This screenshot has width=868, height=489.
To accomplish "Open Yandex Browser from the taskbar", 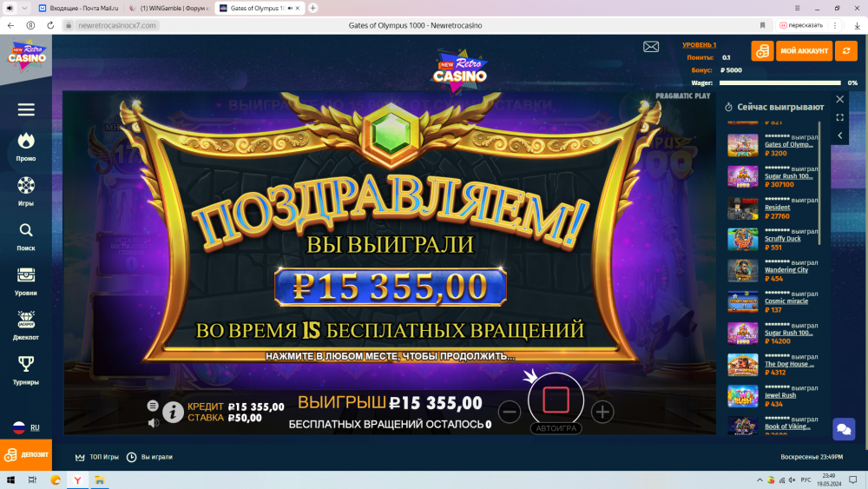I will click(77, 480).
